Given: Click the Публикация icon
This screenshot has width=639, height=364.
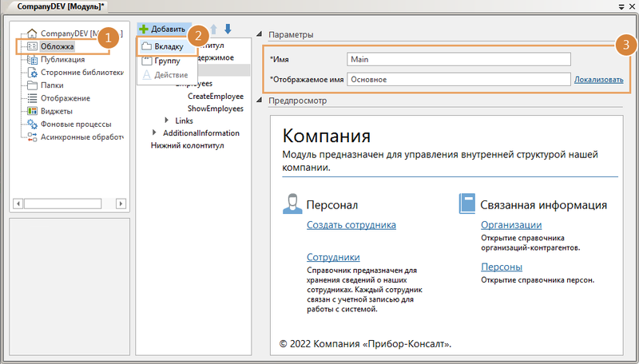Looking at the screenshot, I should 32,59.
